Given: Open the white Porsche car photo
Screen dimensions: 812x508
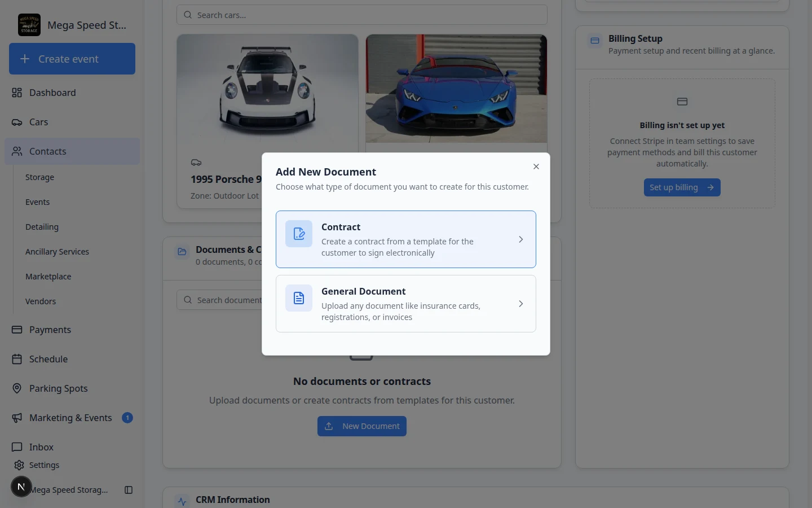Looking at the screenshot, I should [x=267, y=89].
